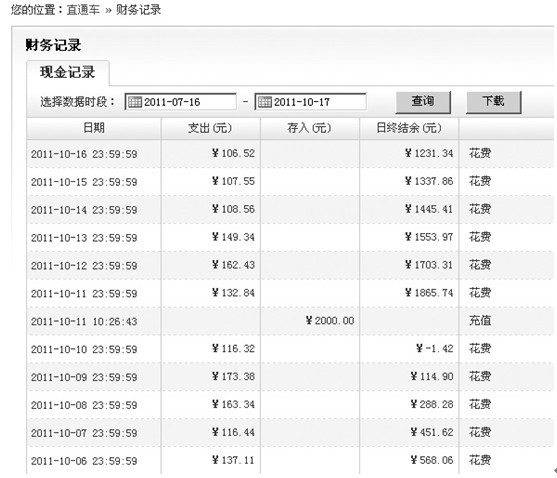The image size is (557, 478).
Task: Select date cell 2011-10-09 23:59:59
Action: coord(84,377)
